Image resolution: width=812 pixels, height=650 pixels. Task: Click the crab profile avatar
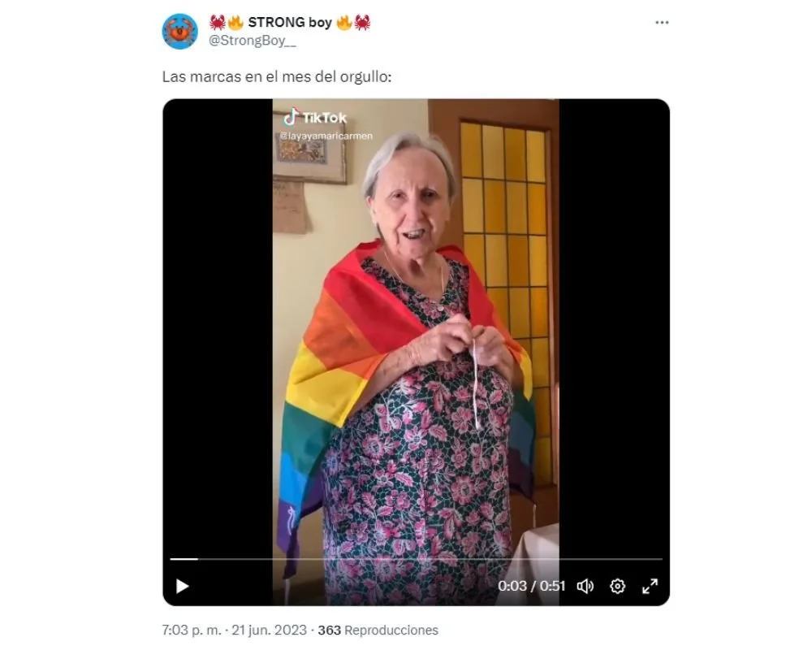coord(179,32)
